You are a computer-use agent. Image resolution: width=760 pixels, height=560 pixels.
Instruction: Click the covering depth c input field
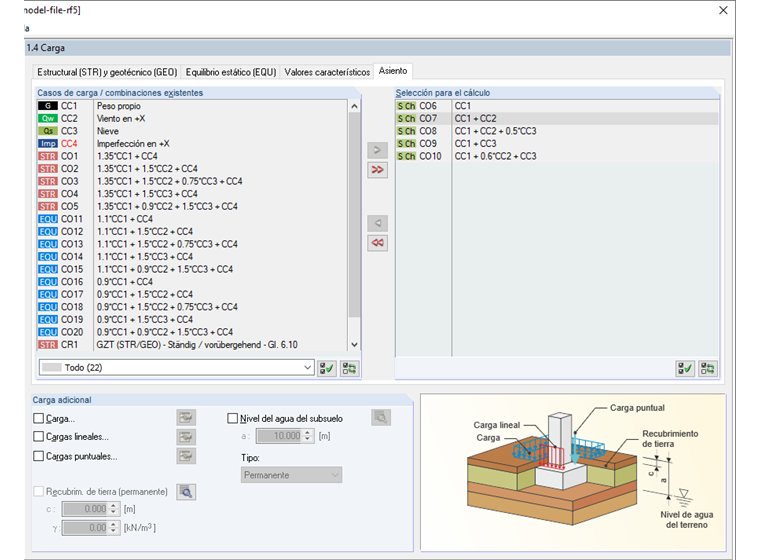click(x=85, y=509)
